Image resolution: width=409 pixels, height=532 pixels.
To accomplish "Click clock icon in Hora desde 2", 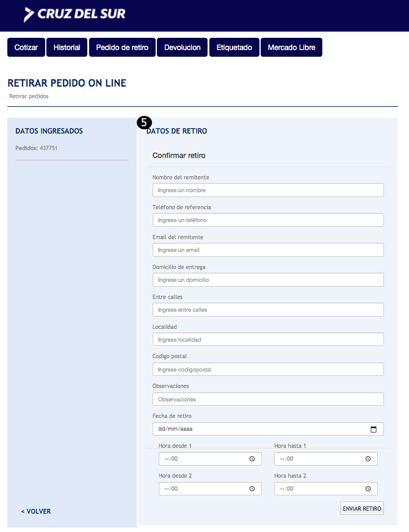I will [x=252, y=489].
